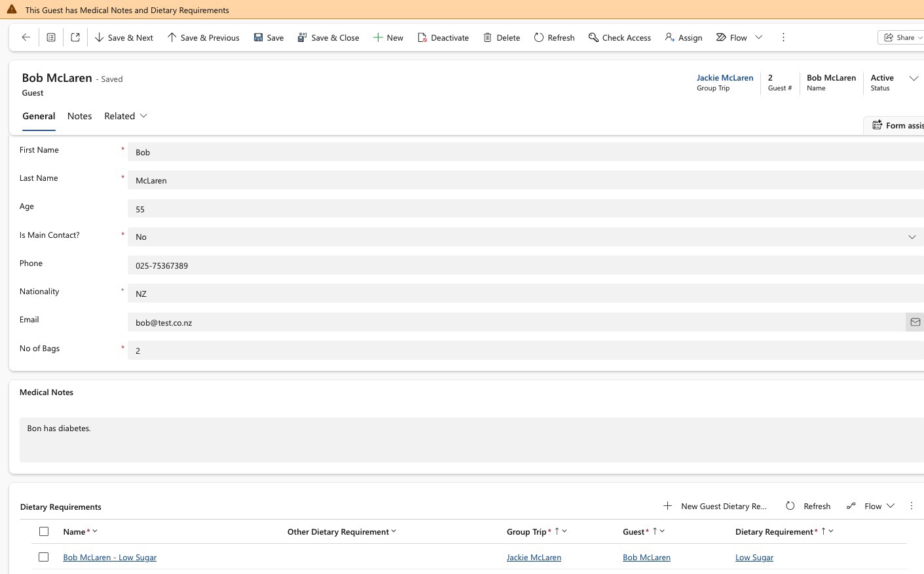
Task: Click the First Name field
Action: [x=526, y=152]
